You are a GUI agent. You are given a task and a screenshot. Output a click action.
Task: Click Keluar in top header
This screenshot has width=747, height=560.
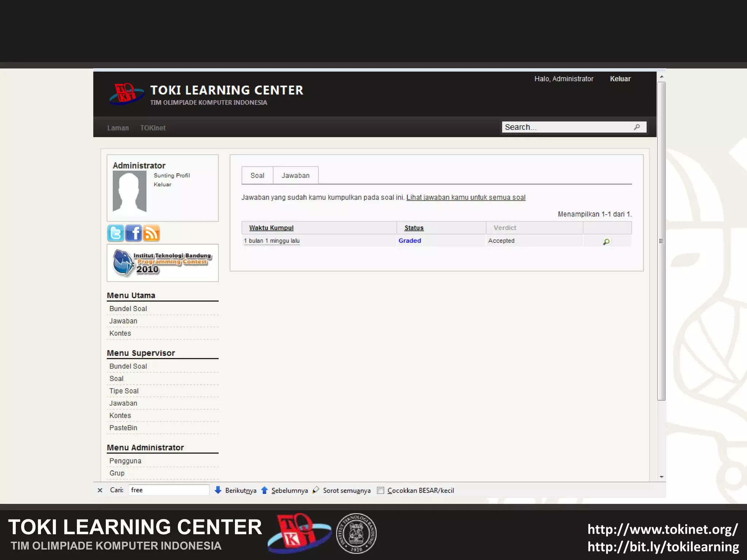[x=620, y=79]
